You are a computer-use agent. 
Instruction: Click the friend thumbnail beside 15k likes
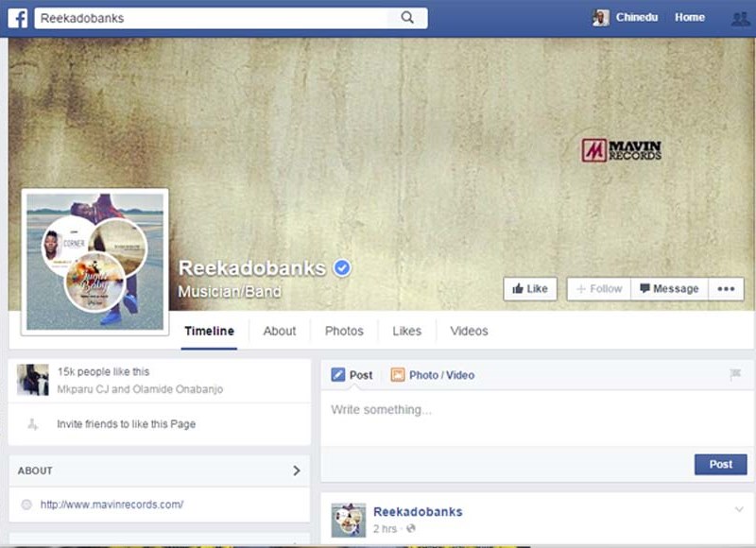pyautogui.click(x=33, y=380)
